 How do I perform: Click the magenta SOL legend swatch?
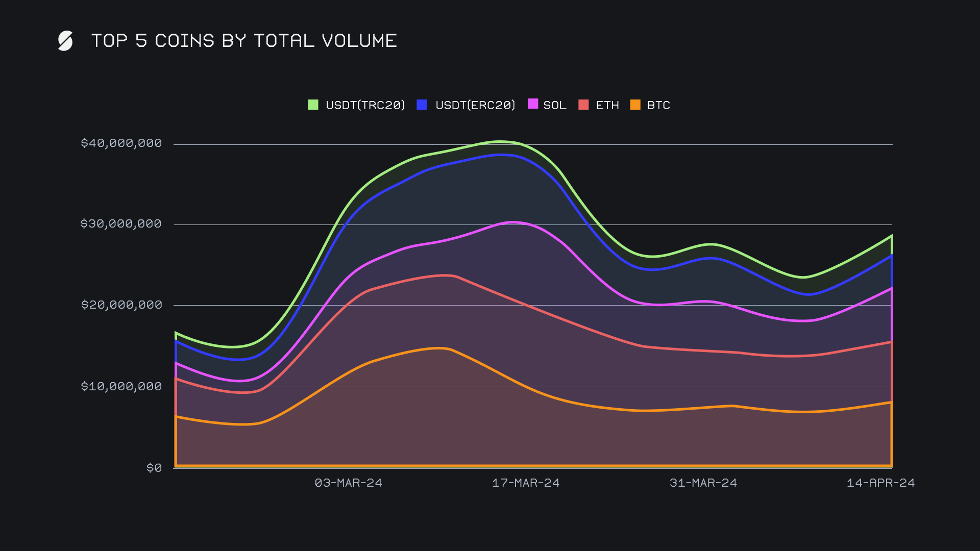click(533, 104)
